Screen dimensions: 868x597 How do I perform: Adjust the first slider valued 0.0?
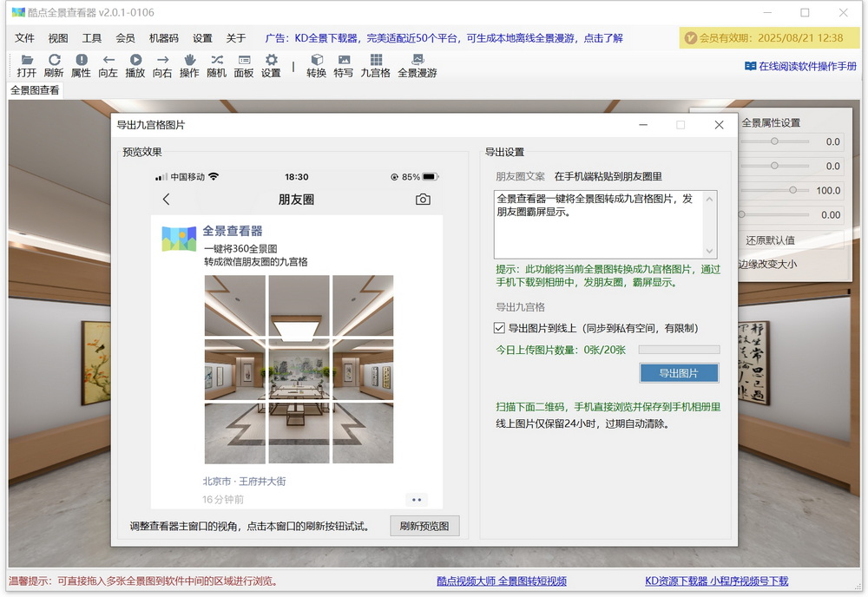(775, 141)
